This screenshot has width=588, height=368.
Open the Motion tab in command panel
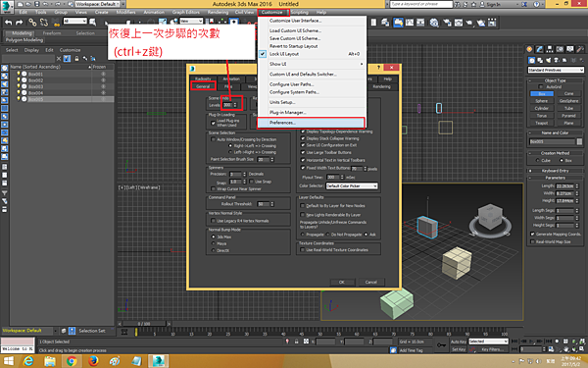pyautogui.click(x=560, y=49)
